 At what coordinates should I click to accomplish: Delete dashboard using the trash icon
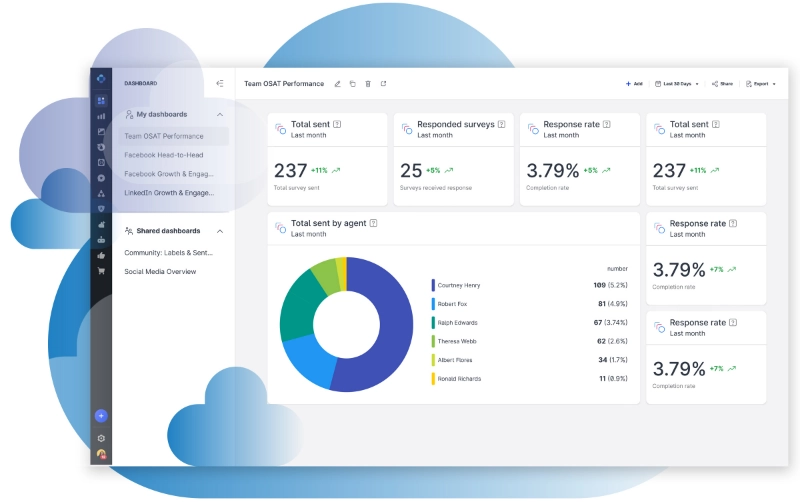coord(368,84)
